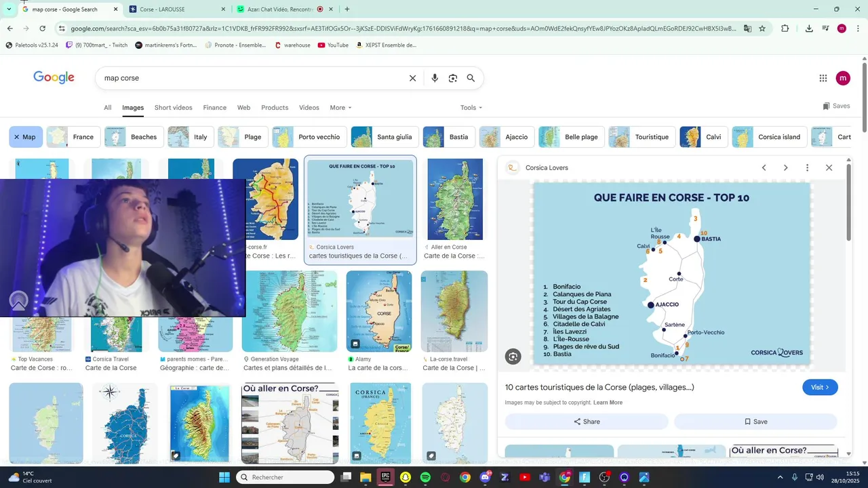The image size is (868, 488).
Task: Open a new browser tab
Action: coord(347,9)
